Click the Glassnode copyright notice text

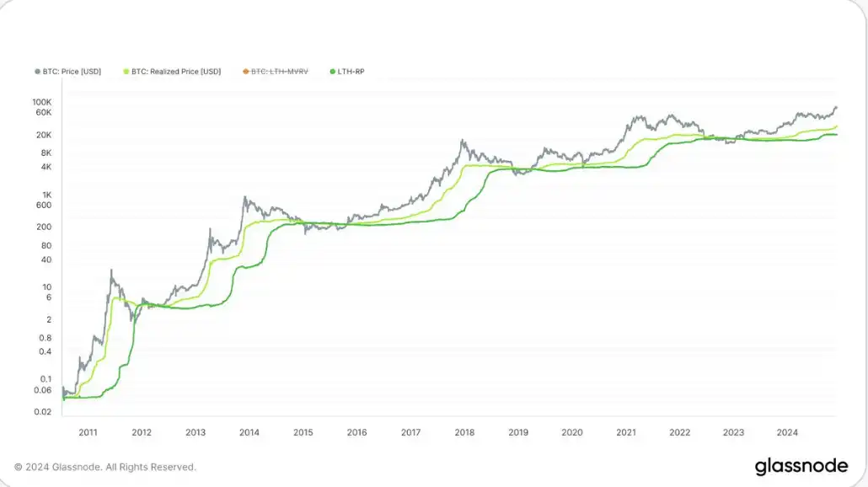tap(105, 467)
